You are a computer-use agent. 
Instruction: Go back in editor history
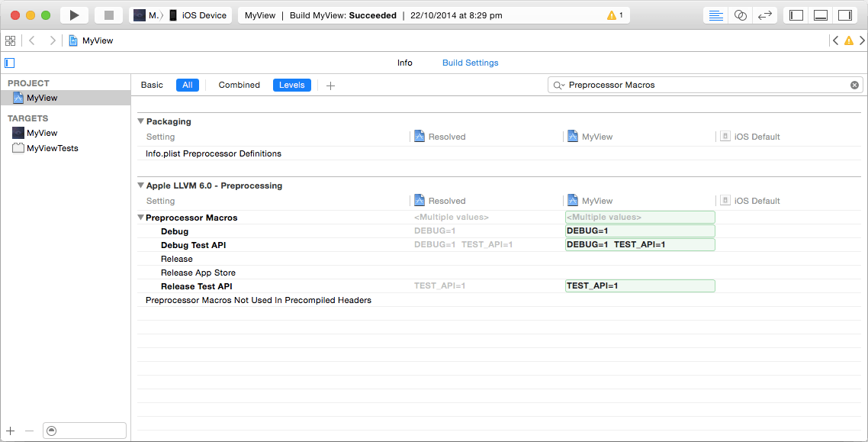31,40
